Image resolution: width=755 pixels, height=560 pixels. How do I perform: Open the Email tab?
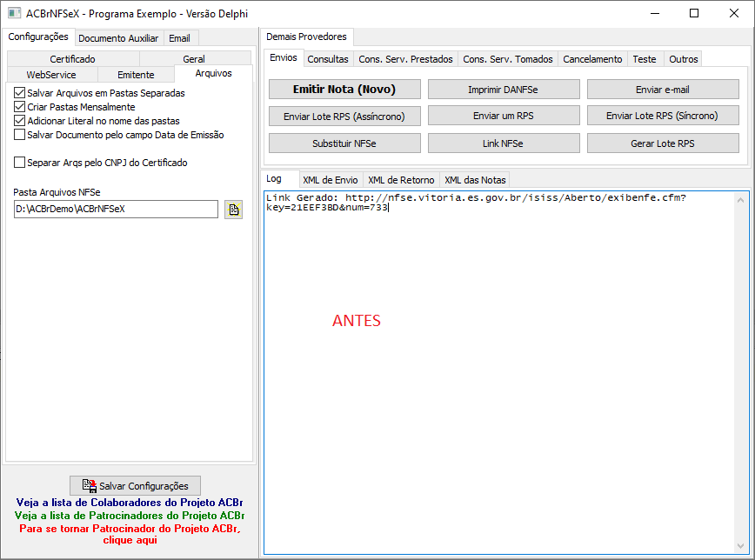(179, 38)
